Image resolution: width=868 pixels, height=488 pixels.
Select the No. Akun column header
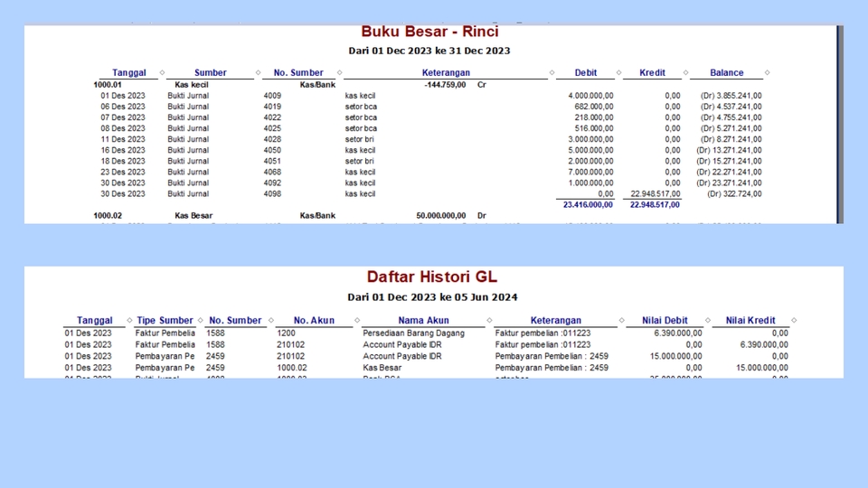(314, 320)
